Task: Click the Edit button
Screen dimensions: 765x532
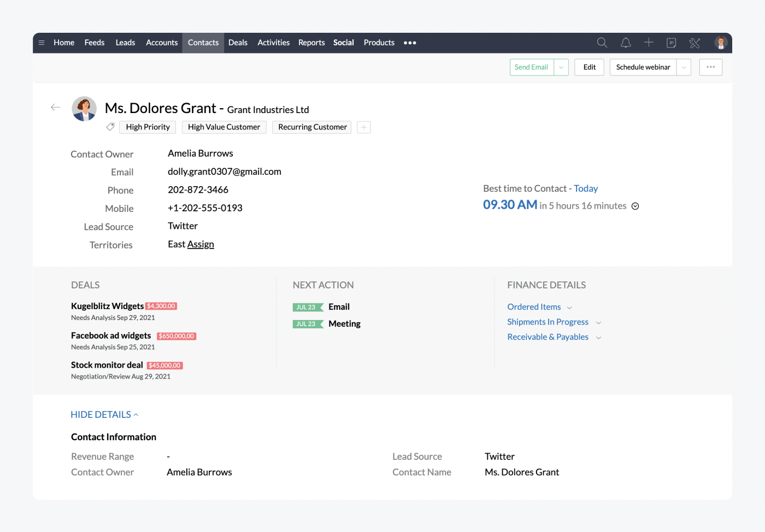Action: (589, 67)
